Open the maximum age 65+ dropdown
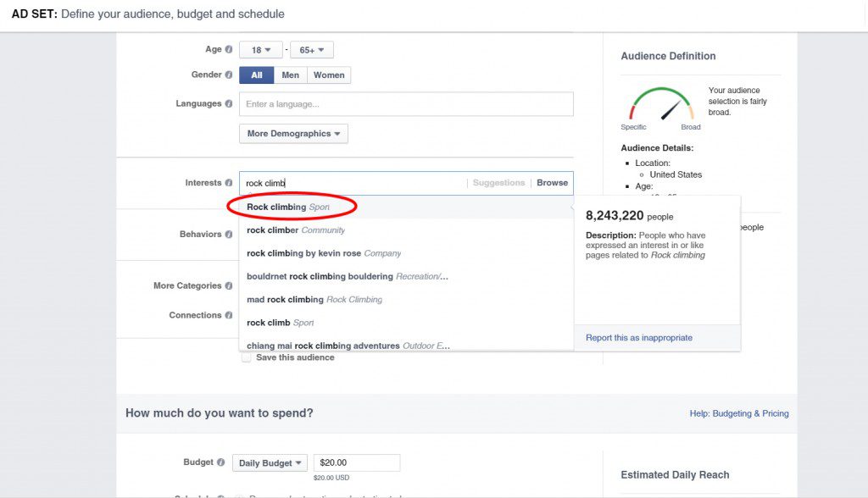This screenshot has width=868, height=498. (x=312, y=50)
